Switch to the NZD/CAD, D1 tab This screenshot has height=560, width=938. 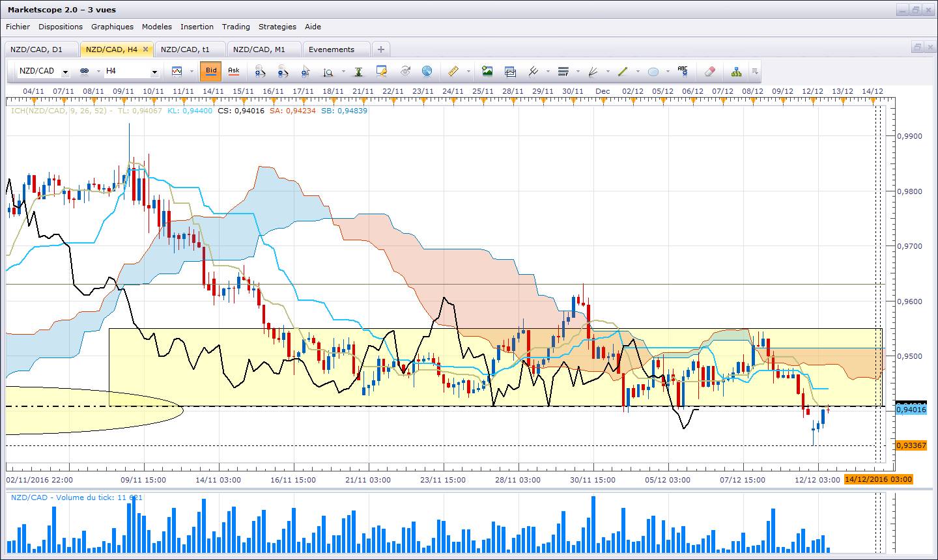coord(36,49)
